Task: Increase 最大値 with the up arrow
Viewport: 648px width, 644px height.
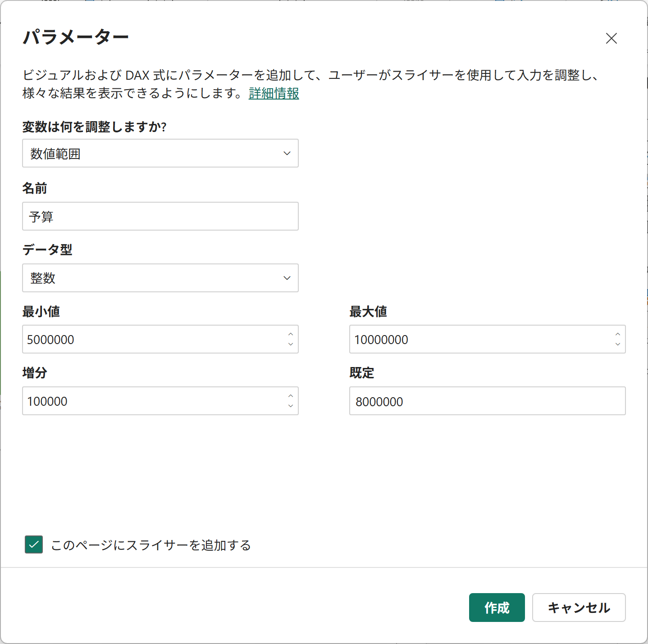Action: [x=618, y=334]
